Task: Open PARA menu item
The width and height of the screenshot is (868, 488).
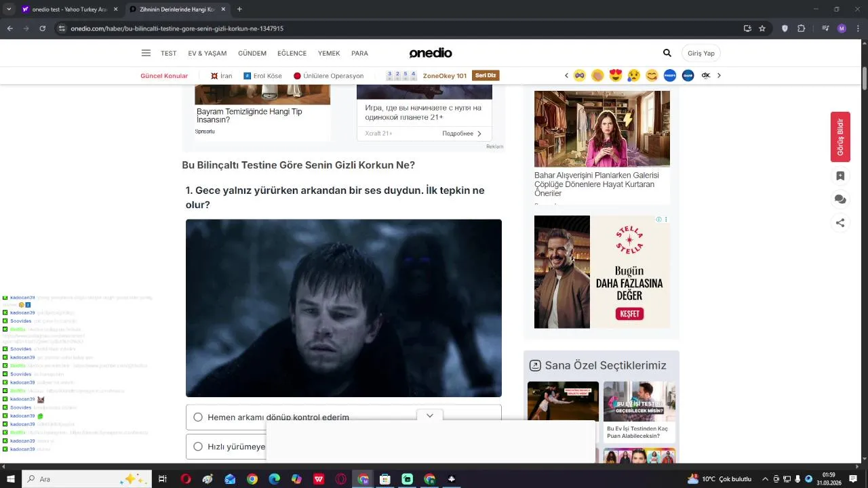Action: pyautogui.click(x=359, y=54)
